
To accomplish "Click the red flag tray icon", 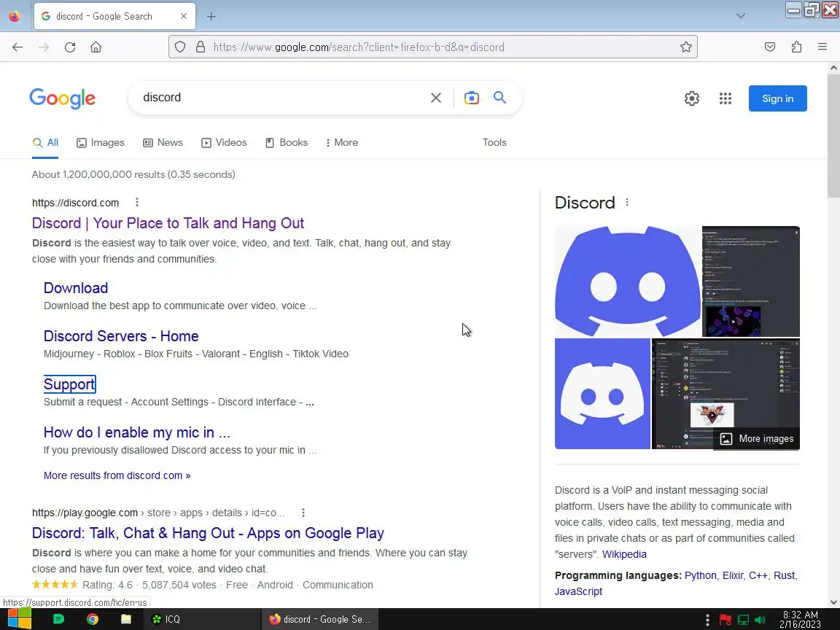I will point(726,620).
